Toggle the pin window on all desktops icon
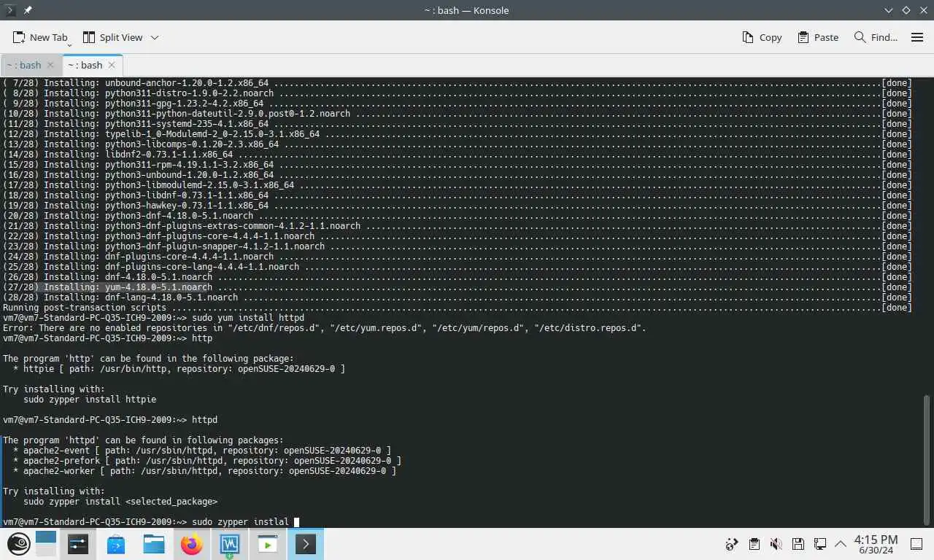Screen dimensions: 934x560 tap(28, 10)
